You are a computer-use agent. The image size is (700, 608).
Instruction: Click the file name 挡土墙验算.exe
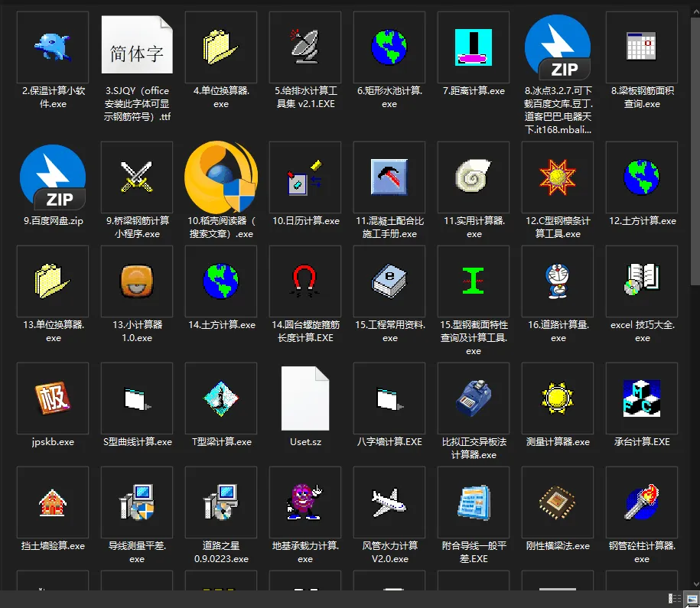point(53,546)
